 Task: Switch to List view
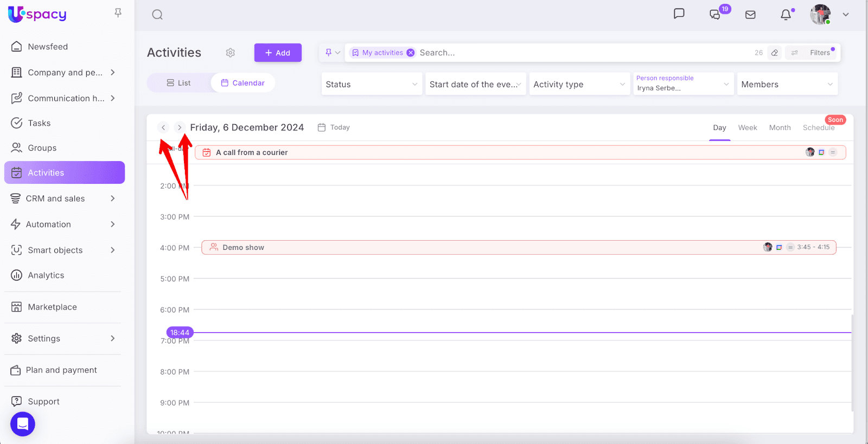[x=178, y=83]
